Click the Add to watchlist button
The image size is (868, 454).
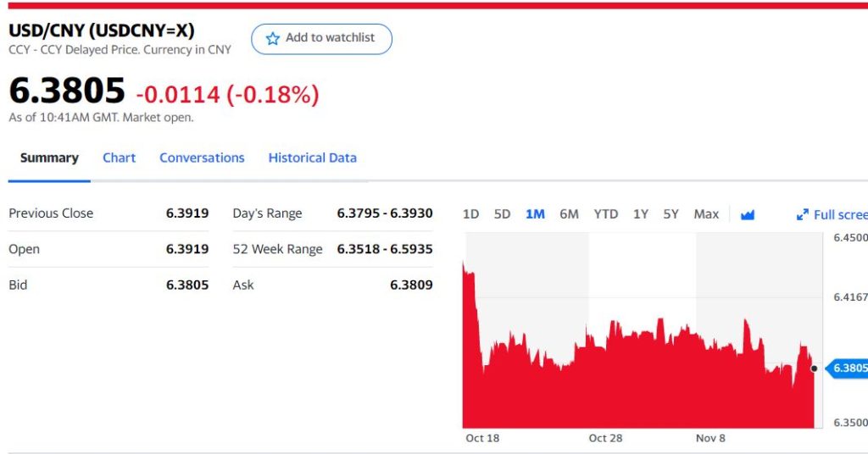[321, 39]
